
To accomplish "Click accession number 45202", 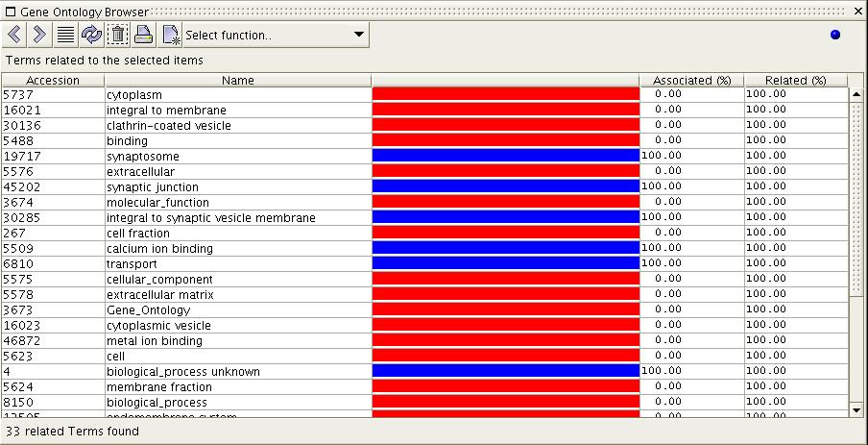I will click(x=22, y=187).
